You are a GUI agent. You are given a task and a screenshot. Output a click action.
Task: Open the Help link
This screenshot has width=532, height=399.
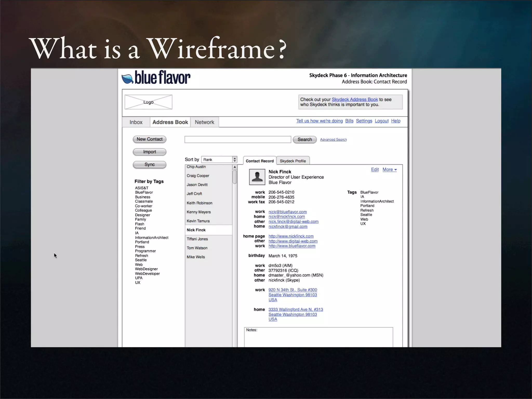(396, 121)
